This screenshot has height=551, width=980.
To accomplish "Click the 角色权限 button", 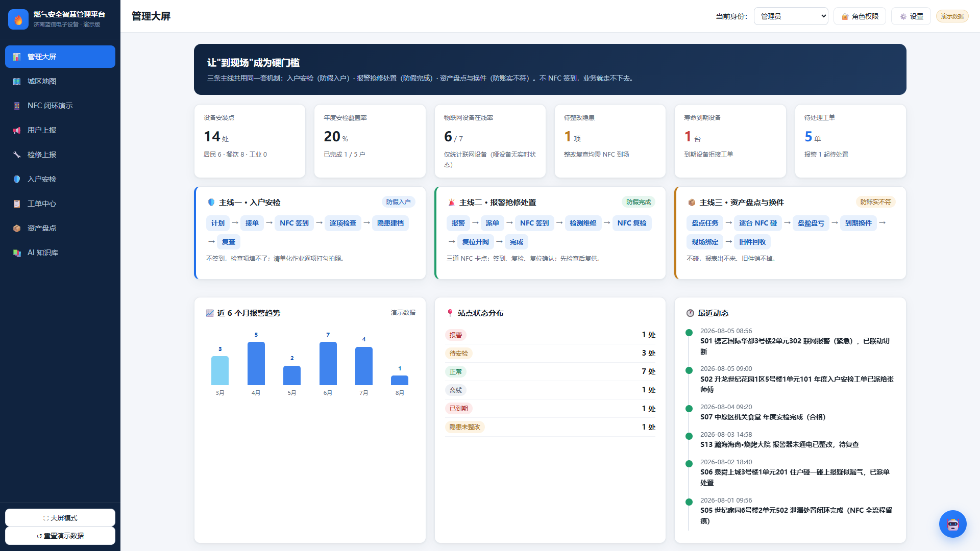I will pos(860,16).
